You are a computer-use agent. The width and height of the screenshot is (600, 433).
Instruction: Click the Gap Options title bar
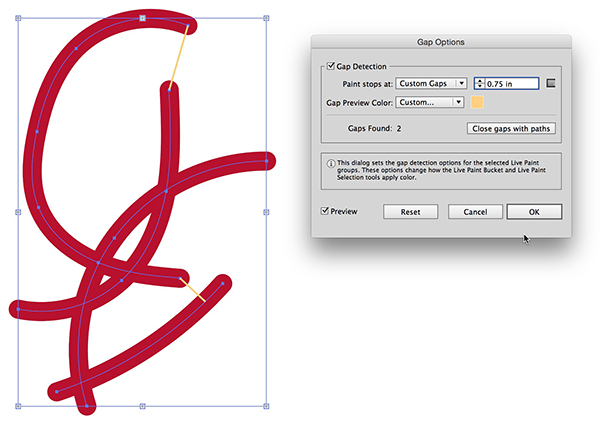click(x=441, y=42)
